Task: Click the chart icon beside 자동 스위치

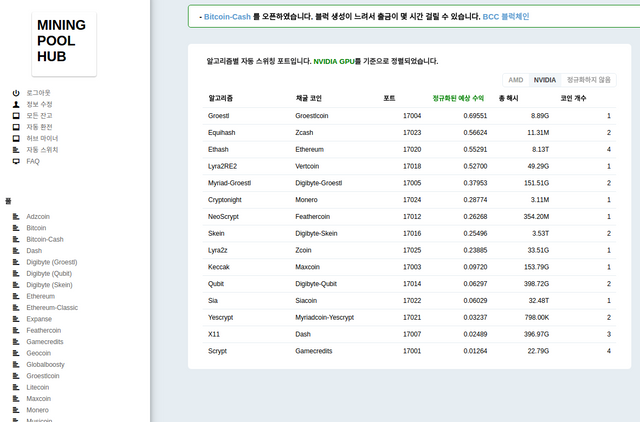Action: tap(16, 150)
